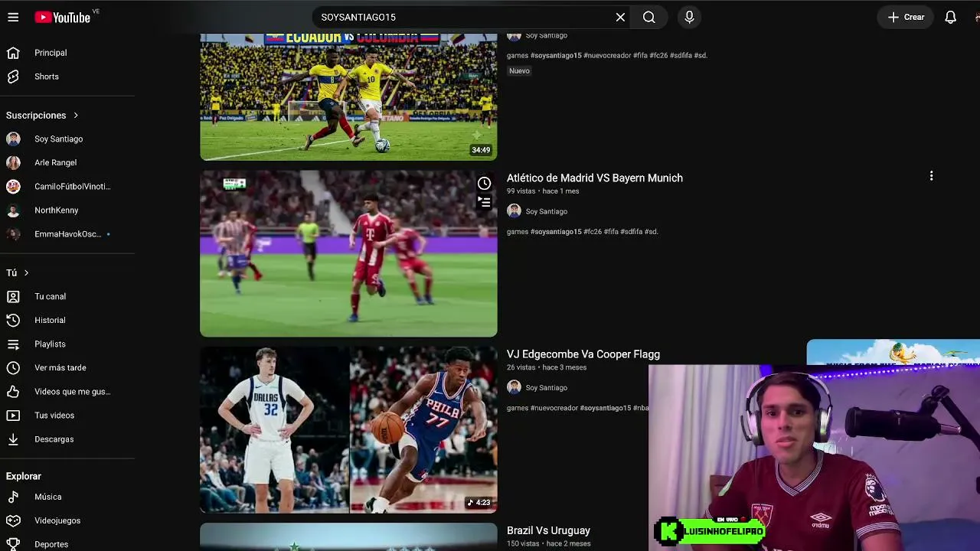The width and height of the screenshot is (980, 551).
Task: Open three-dot menu for Atlético video
Action: tap(931, 177)
